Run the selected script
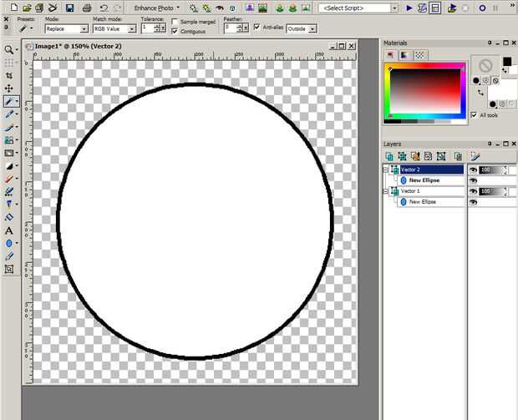Viewport: 518px width, 420px height. pos(409,8)
